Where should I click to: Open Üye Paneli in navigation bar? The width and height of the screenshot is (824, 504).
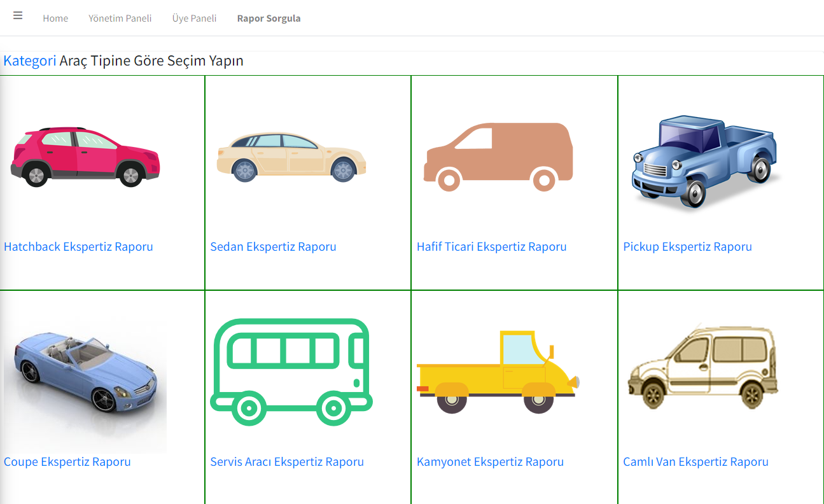point(194,18)
